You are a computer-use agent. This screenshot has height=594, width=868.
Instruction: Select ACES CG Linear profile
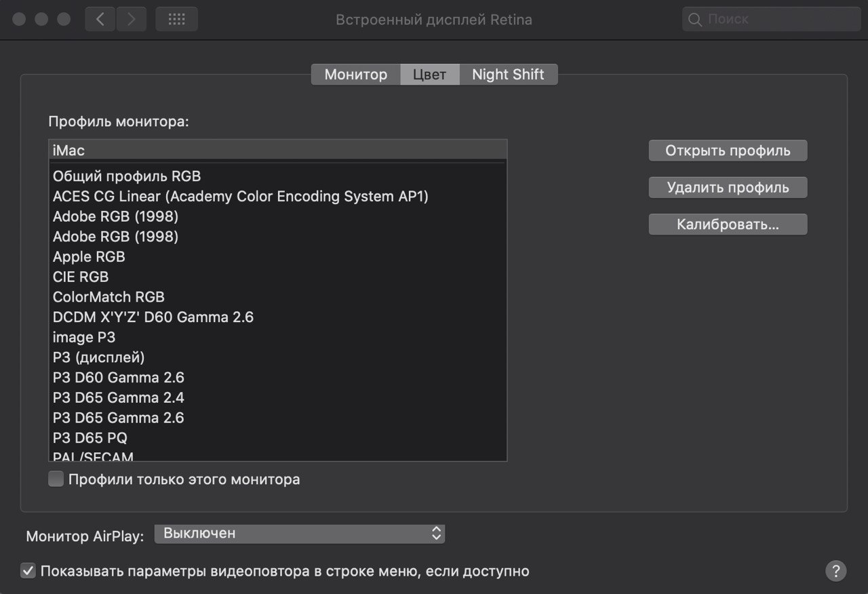pos(278,197)
